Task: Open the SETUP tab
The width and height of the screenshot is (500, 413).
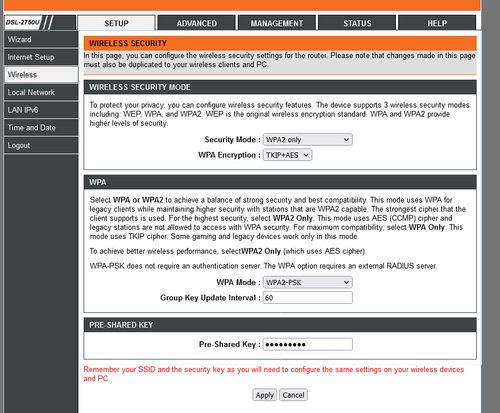Action: click(116, 23)
